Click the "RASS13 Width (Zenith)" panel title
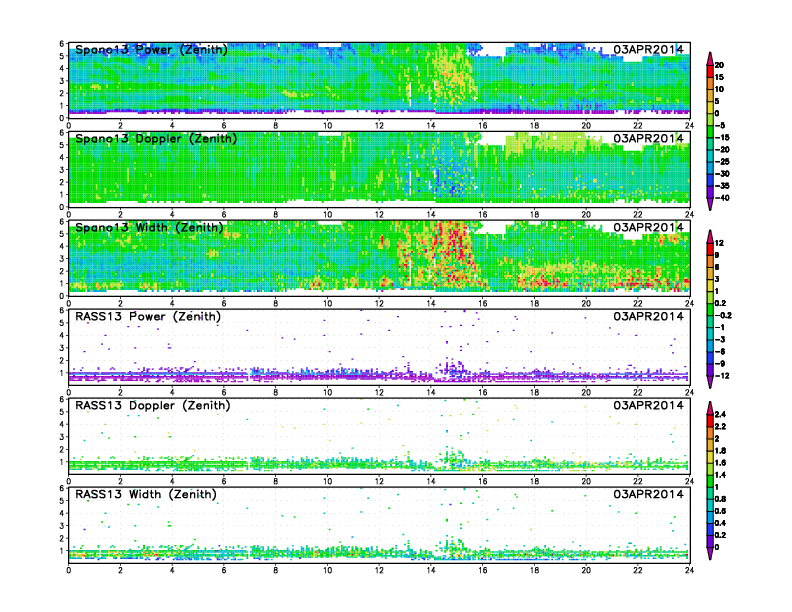The image size is (792, 612). [x=146, y=494]
